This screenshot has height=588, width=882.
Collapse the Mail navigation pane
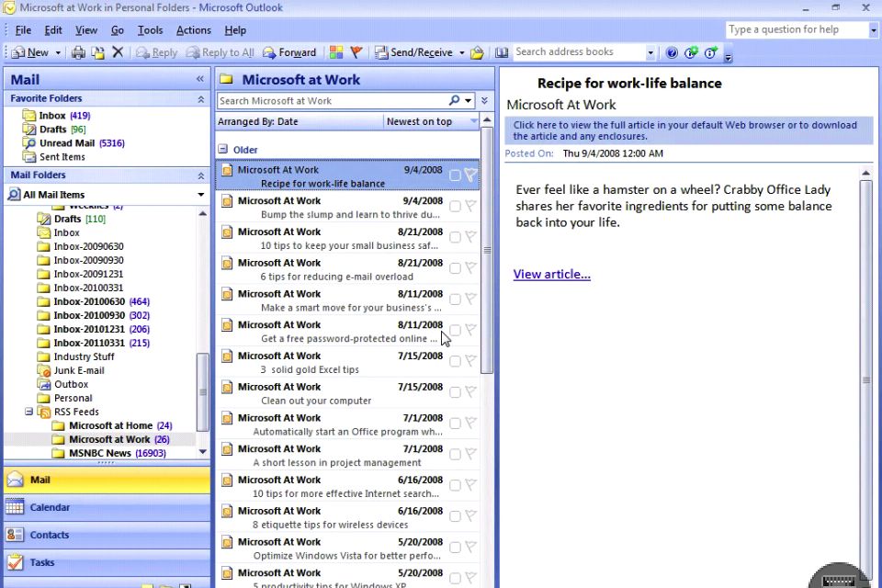199,79
